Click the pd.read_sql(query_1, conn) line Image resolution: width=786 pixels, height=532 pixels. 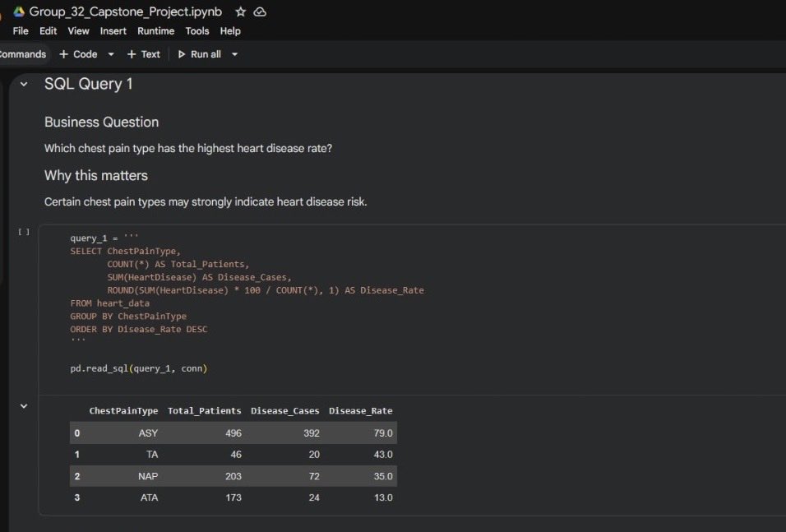click(139, 368)
